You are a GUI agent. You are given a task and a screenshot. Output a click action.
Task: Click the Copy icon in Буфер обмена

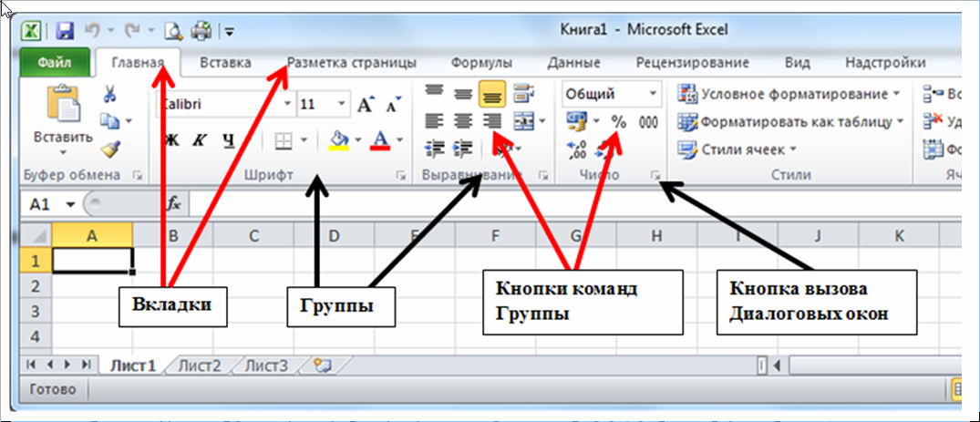[109, 120]
